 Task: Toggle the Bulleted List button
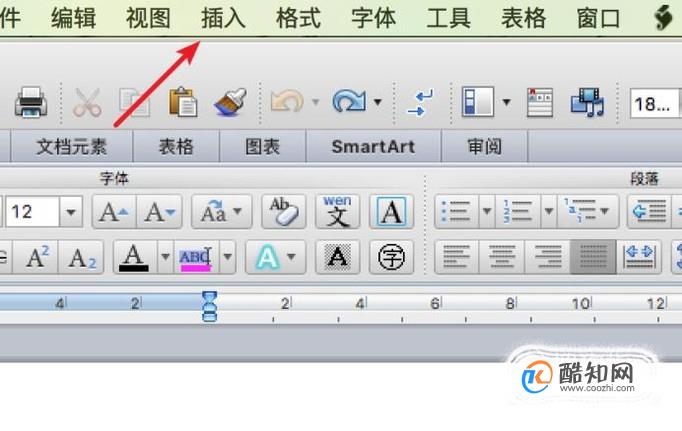coord(457,212)
